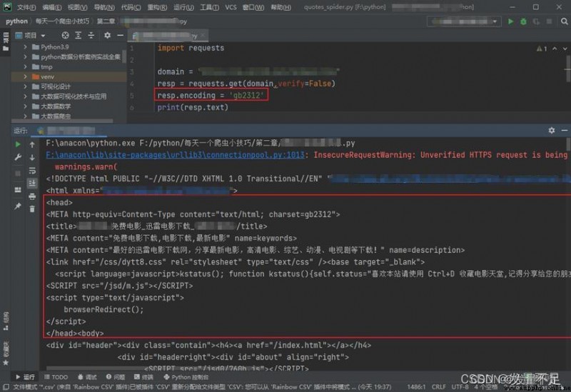Open the 运行(U) menu
The image size is (571, 392).
(183, 7)
